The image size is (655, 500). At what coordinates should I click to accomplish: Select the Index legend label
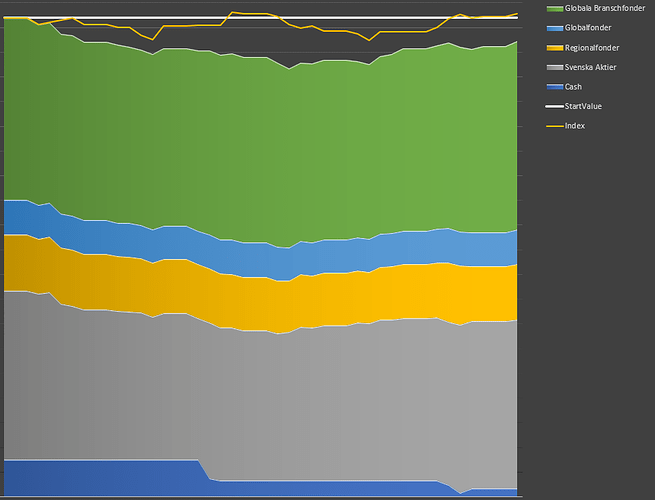(575, 126)
